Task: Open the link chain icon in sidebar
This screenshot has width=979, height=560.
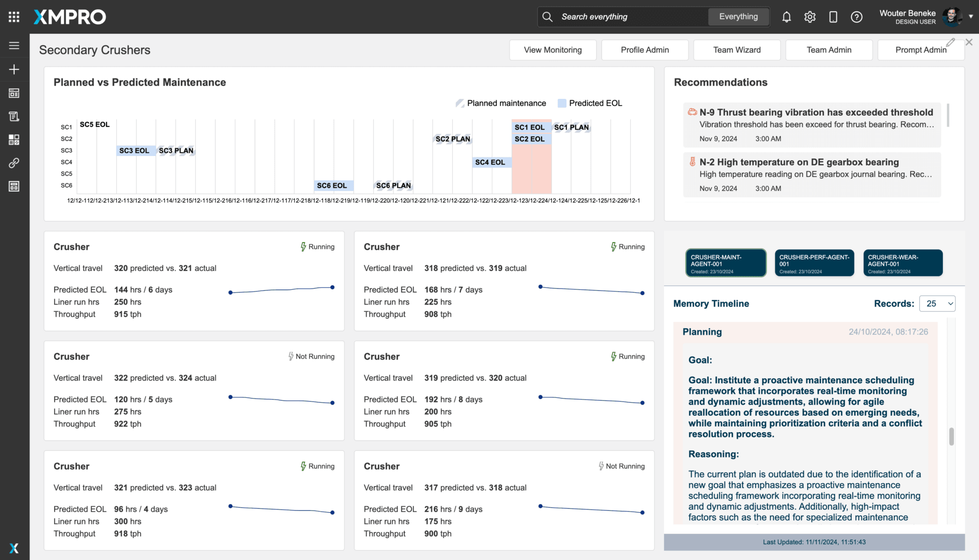Action: tap(14, 163)
